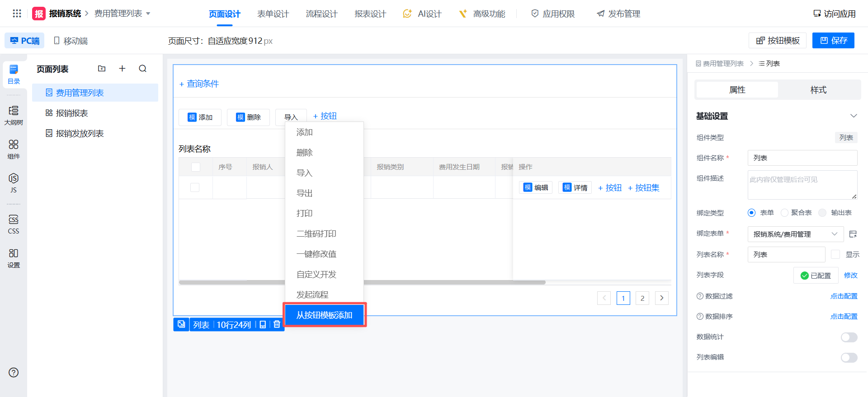Open the app grid launcher icon

pyautogui.click(x=17, y=14)
